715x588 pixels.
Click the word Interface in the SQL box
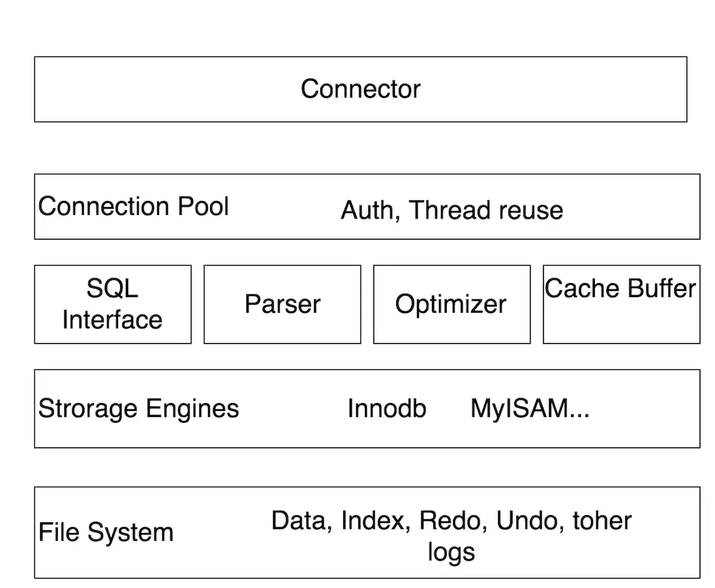(112, 319)
